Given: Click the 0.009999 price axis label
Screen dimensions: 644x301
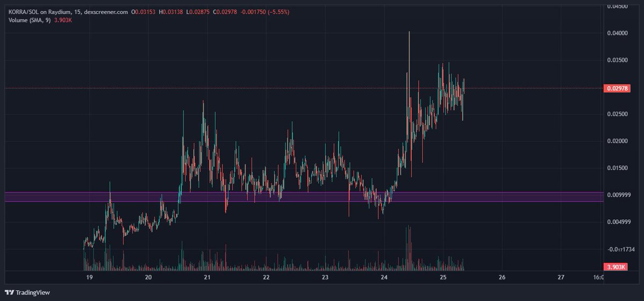Looking at the screenshot, I should pyautogui.click(x=619, y=195).
